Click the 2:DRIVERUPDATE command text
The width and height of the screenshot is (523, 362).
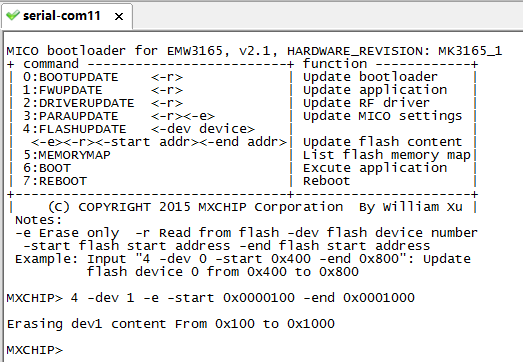click(x=78, y=103)
